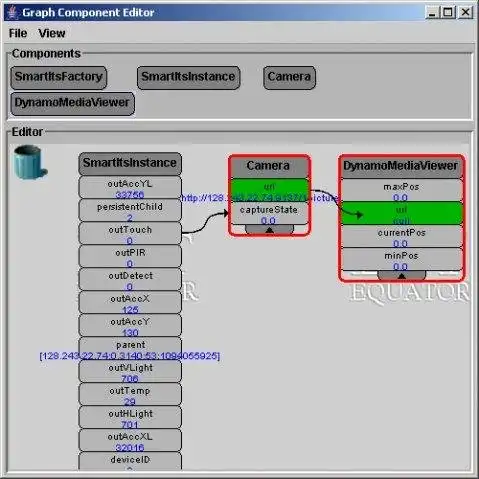Click the outVLight property
The height and width of the screenshot is (479, 479).
point(130,372)
